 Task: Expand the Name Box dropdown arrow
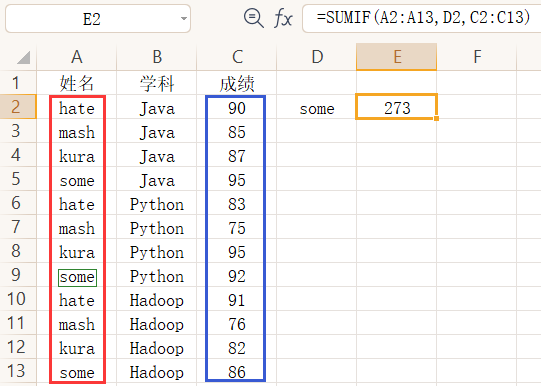click(x=184, y=19)
